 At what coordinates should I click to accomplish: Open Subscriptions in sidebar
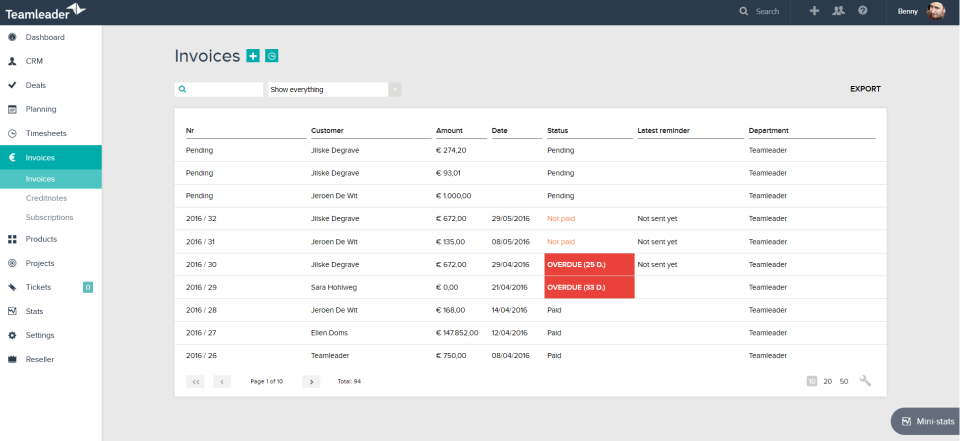click(50, 217)
